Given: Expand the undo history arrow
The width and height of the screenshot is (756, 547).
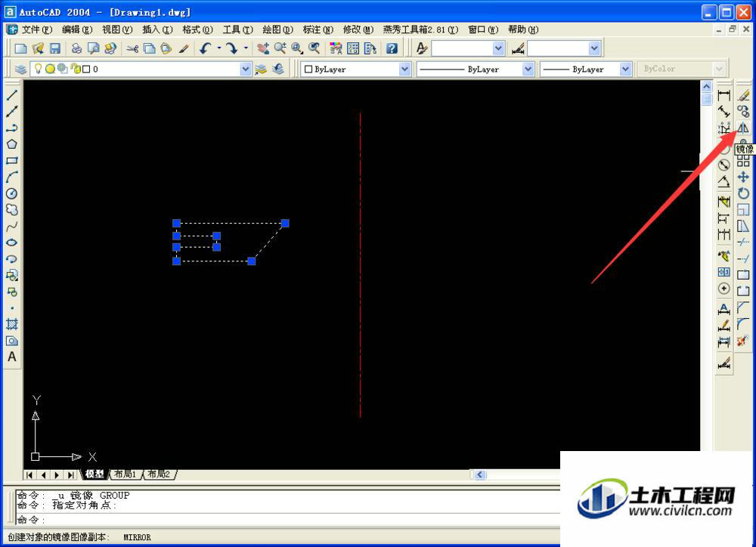Looking at the screenshot, I should [219, 48].
